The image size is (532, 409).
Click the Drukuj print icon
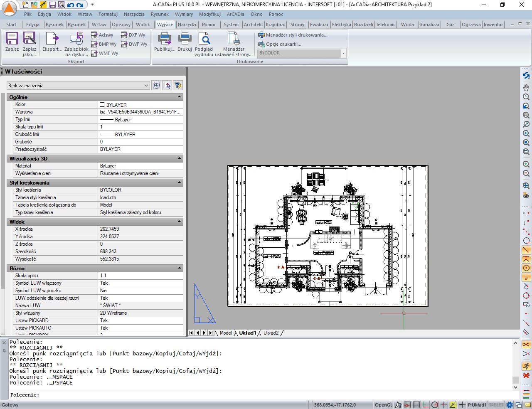coord(185,39)
